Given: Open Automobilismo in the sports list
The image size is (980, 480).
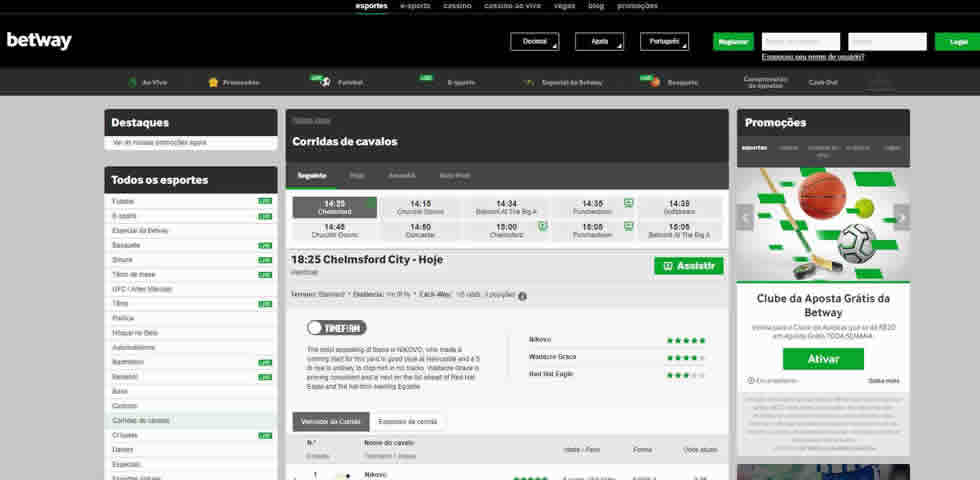Looking at the screenshot, I should click(x=191, y=348).
